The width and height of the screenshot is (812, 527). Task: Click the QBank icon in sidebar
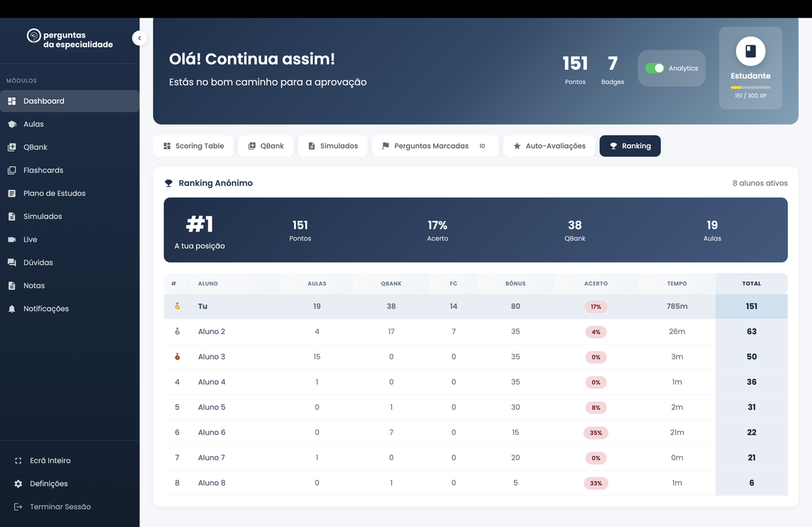pos(12,147)
